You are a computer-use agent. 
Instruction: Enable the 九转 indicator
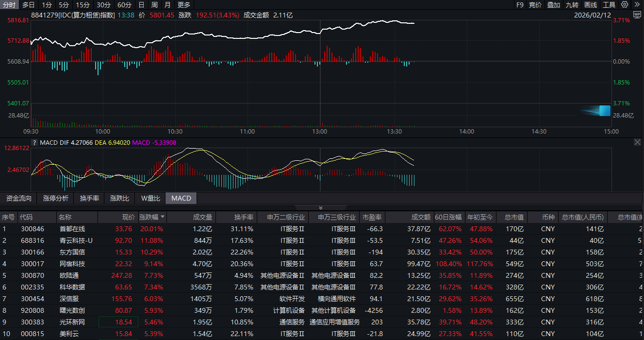click(572, 5)
